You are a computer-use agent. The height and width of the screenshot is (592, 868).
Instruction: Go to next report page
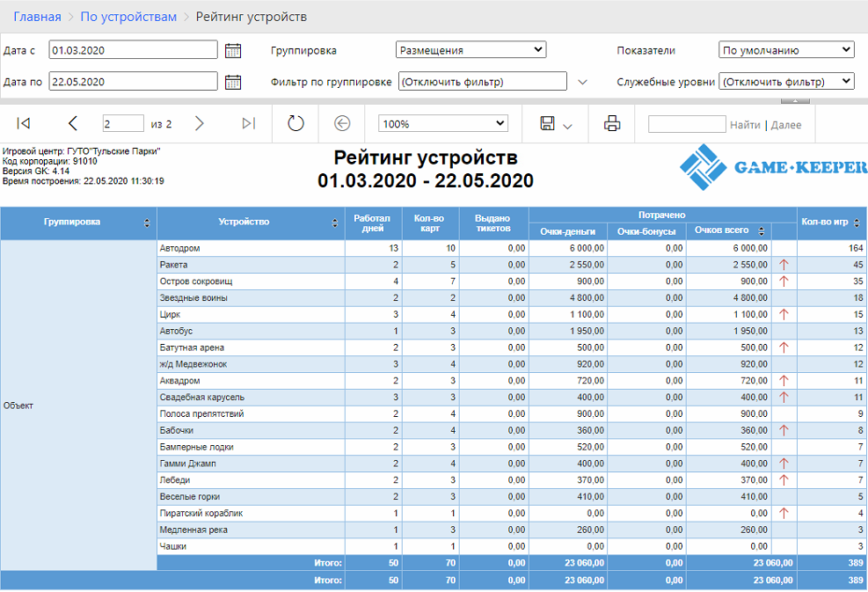(200, 123)
